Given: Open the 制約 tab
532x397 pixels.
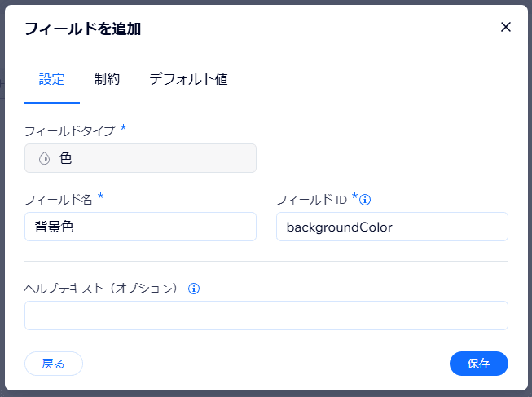Looking at the screenshot, I should click(107, 79).
